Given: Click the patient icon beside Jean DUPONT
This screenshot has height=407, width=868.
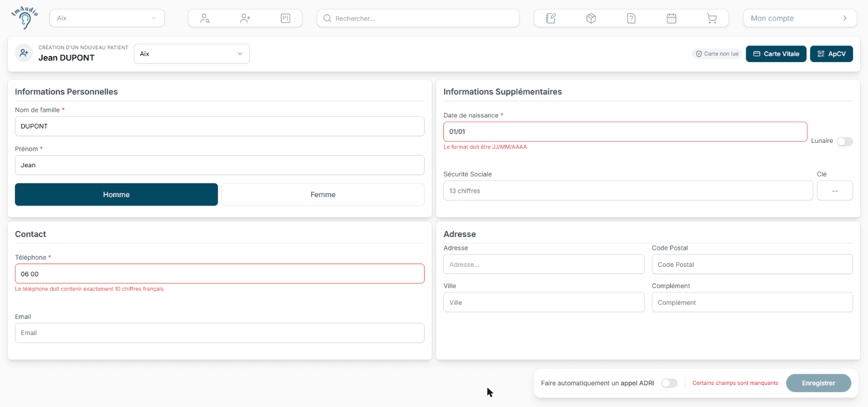Looking at the screenshot, I should [24, 53].
